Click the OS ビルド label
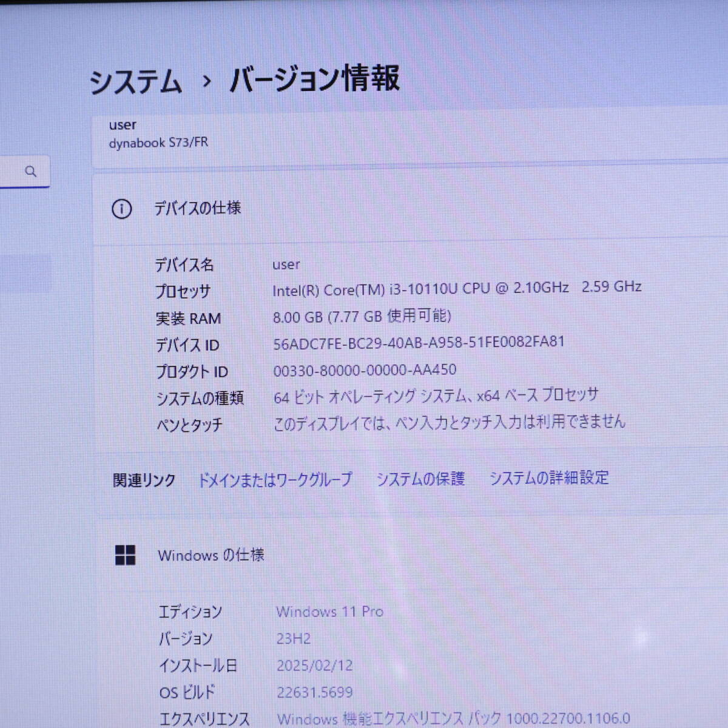Image resolution: width=728 pixels, height=728 pixels. click(x=187, y=692)
